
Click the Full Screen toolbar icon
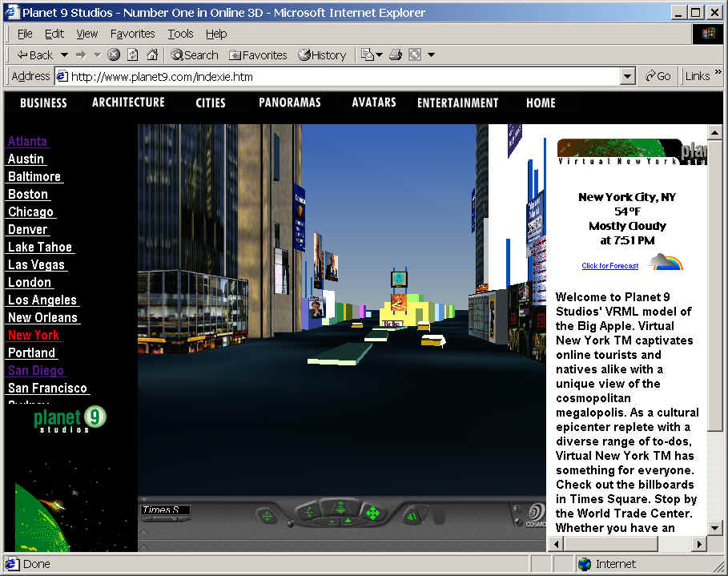[x=415, y=54]
